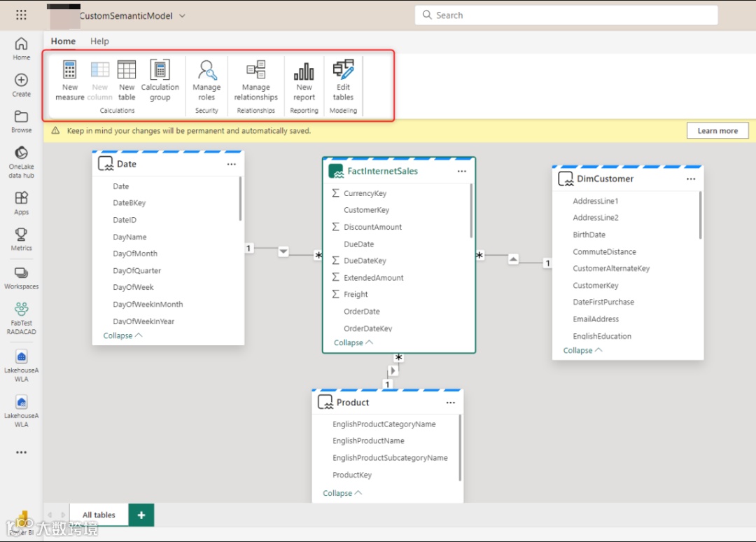The height and width of the screenshot is (542, 756).
Task: Select the DimCustomer to FactInternetSales relationship arrow
Action: point(514,259)
